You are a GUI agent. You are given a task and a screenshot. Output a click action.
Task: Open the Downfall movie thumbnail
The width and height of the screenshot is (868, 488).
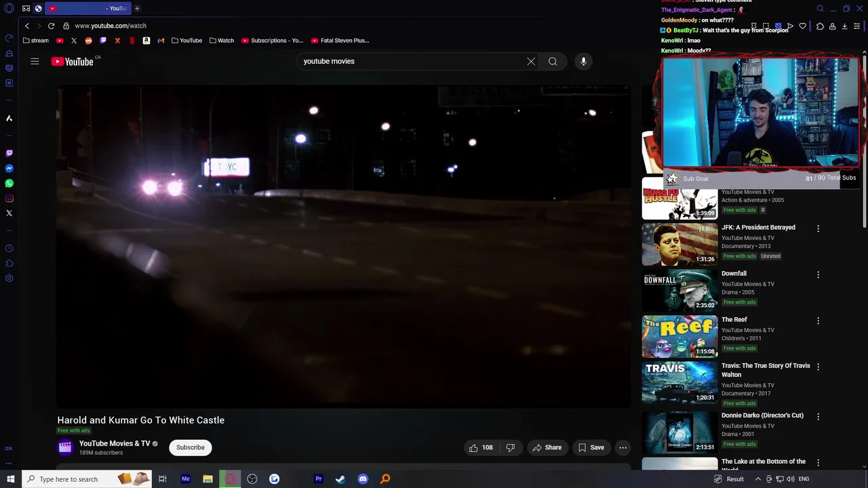tap(679, 291)
